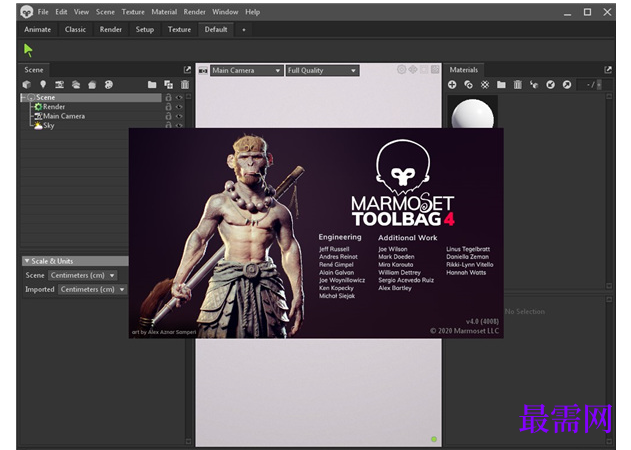Open the Edit menu
This screenshot has height=450, width=631.
point(61,12)
